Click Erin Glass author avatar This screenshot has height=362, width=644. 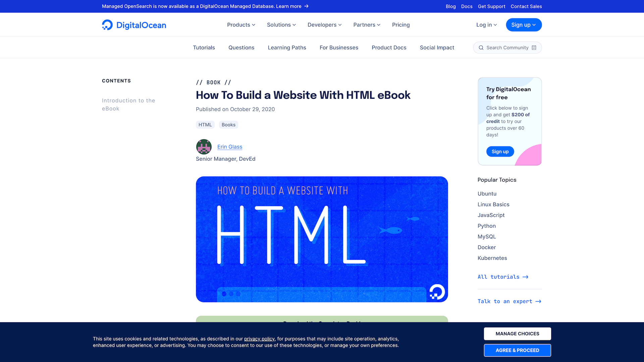click(x=204, y=147)
